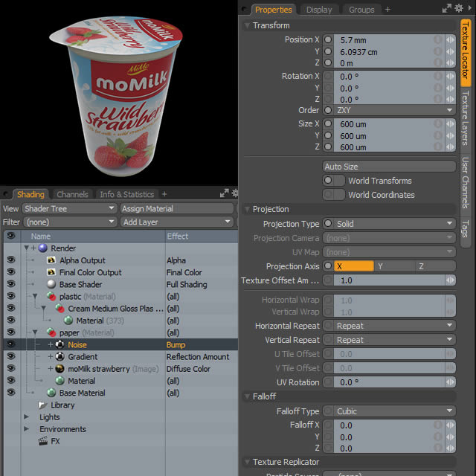Toggle visibility of plastic material
Screen dimensions: 476x476
(x=11, y=296)
